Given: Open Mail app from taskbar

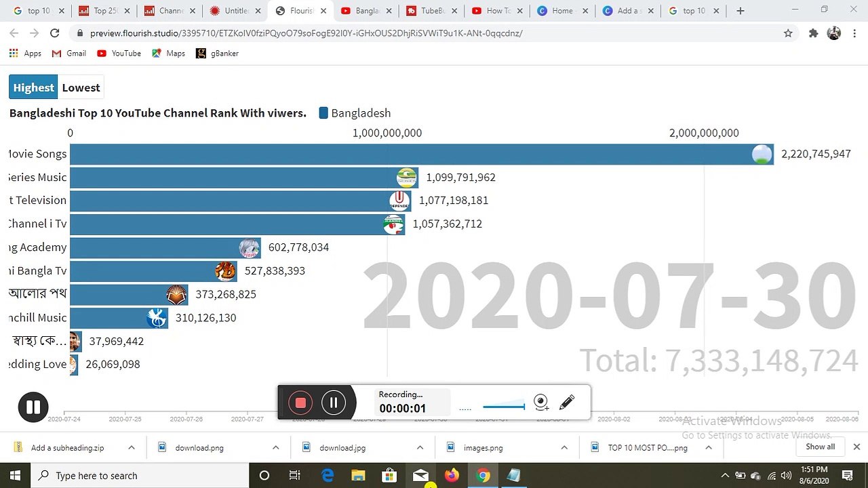Looking at the screenshot, I should [420, 476].
